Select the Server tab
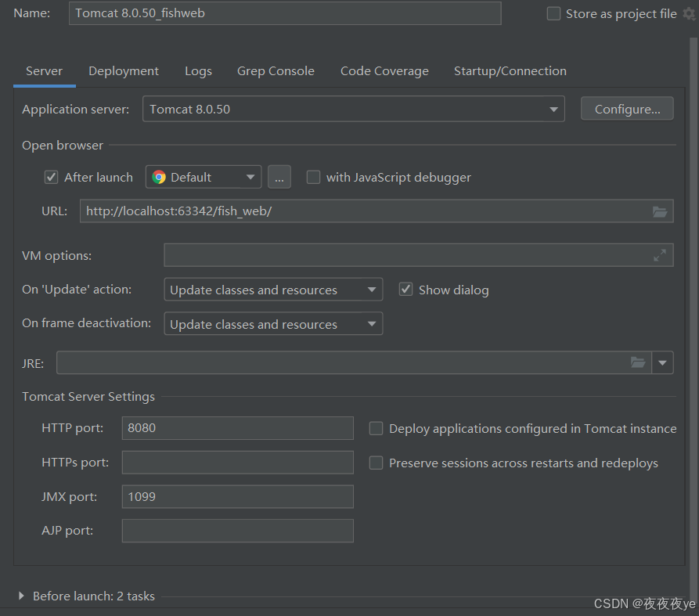The height and width of the screenshot is (616, 699). pyautogui.click(x=44, y=71)
